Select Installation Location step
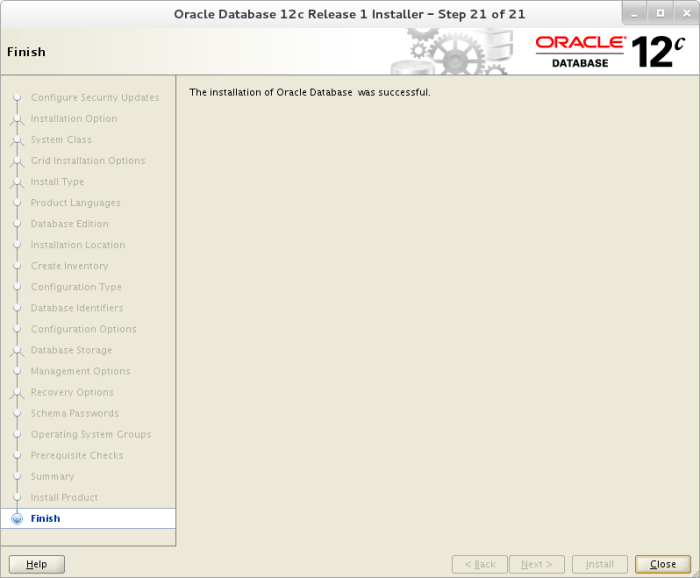This screenshot has width=700, height=578. click(78, 245)
